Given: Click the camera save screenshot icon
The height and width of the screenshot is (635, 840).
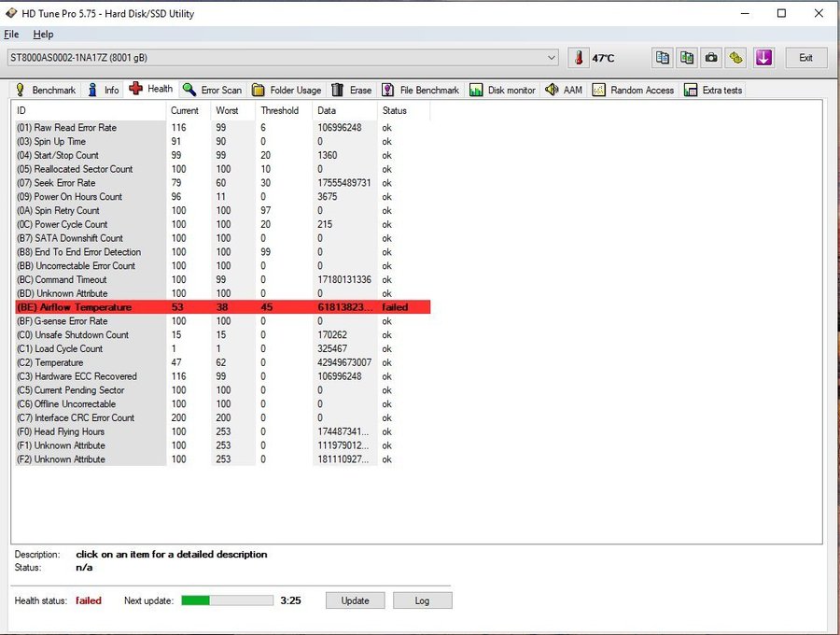Looking at the screenshot, I should [711, 57].
